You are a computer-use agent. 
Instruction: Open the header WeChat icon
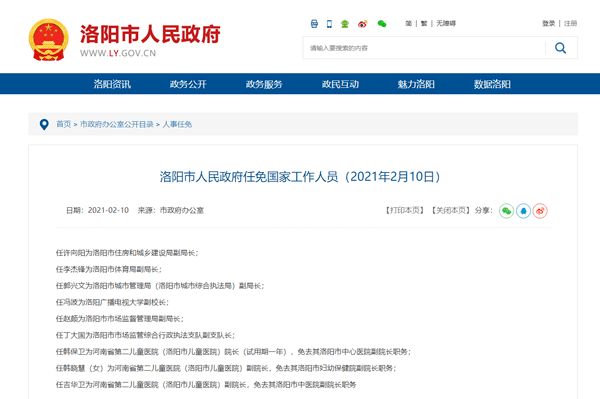[x=382, y=24]
